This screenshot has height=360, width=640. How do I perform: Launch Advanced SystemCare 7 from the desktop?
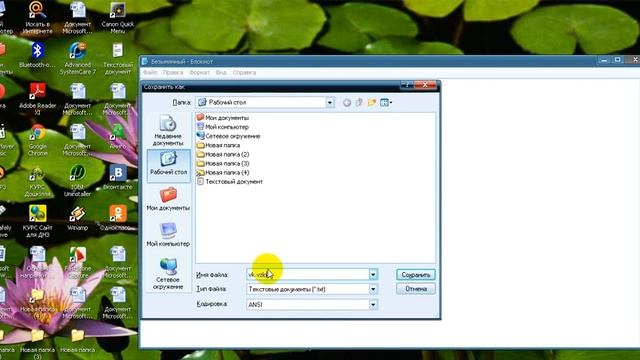click(78, 59)
